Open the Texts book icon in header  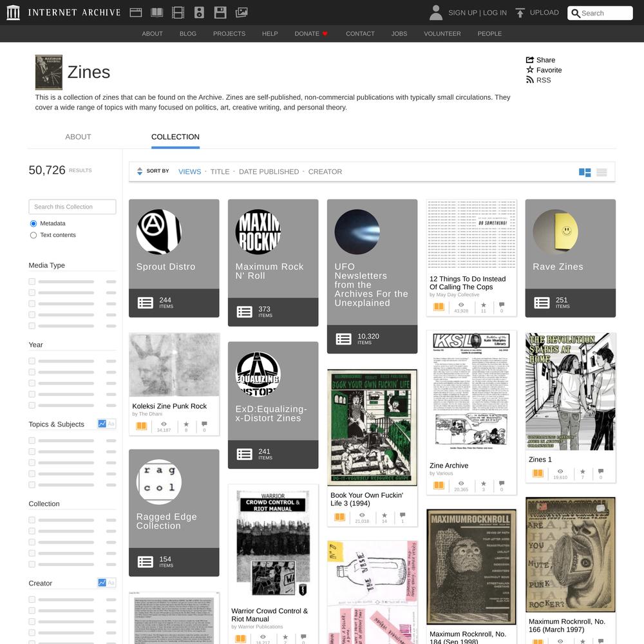pos(157,13)
